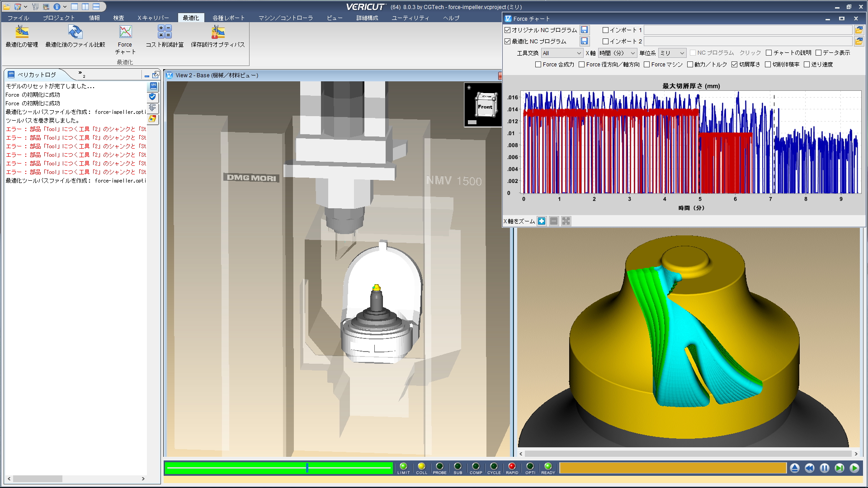
Task: Show hidden log panel tabs chevron
Action: click(x=81, y=74)
